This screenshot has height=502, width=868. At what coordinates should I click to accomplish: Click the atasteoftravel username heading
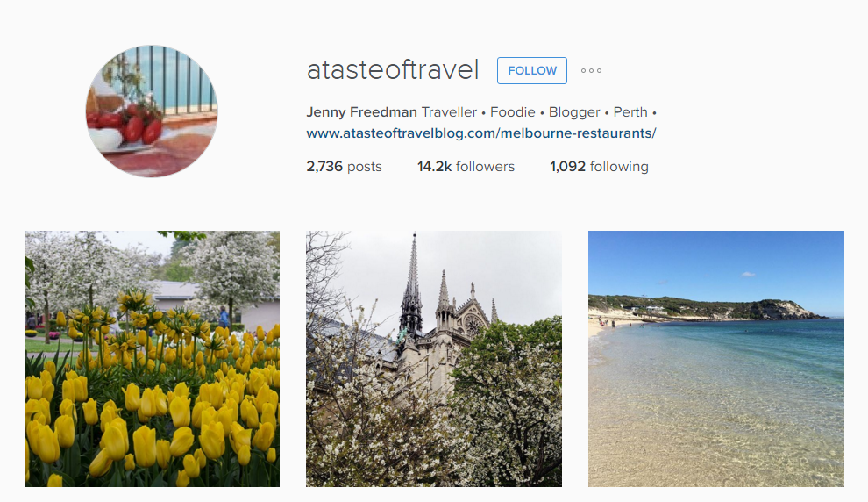pos(393,70)
